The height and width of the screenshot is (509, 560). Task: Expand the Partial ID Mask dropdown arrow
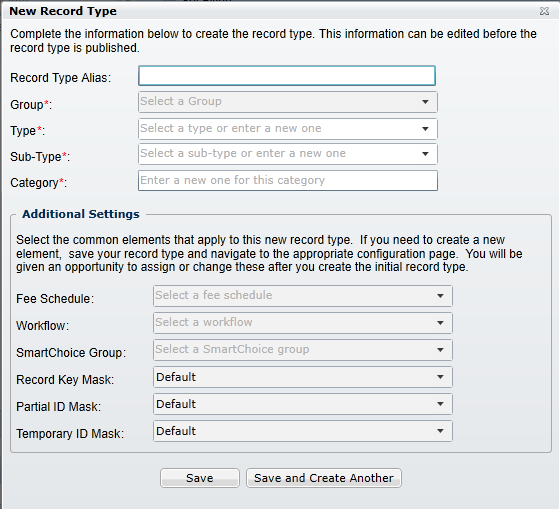coord(440,404)
